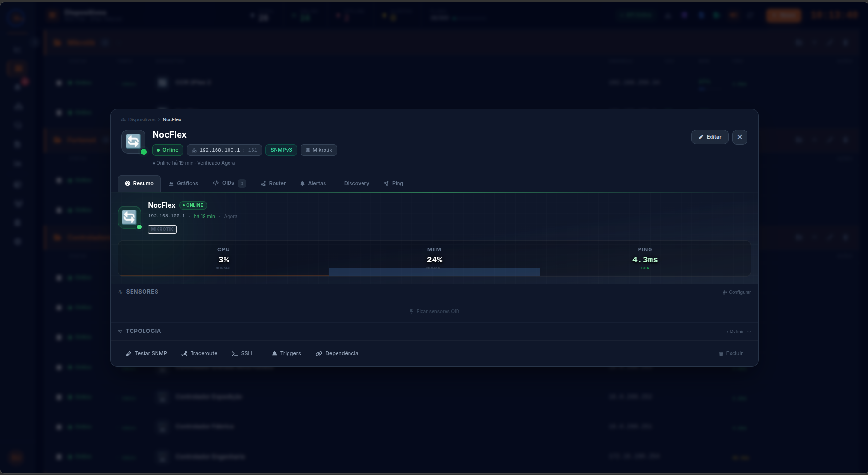868x475 pixels.
Task: Open the Traceroute tool
Action: [x=199, y=354]
